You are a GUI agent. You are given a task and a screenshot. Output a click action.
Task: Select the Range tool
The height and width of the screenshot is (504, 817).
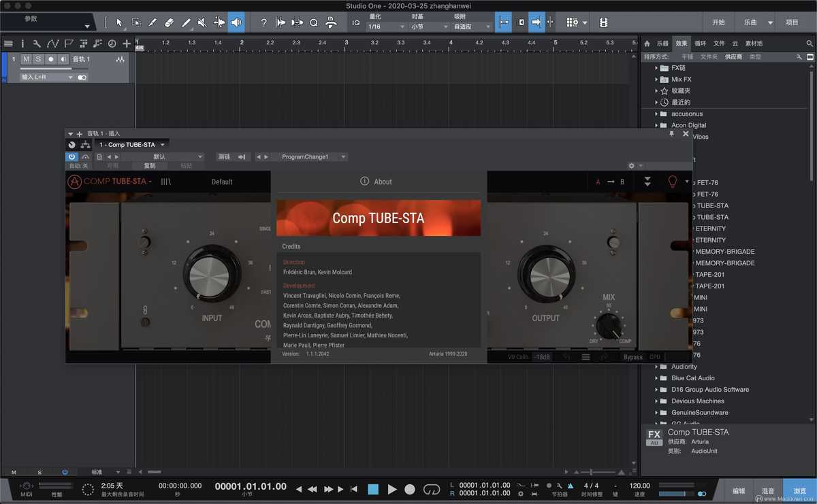tap(136, 22)
